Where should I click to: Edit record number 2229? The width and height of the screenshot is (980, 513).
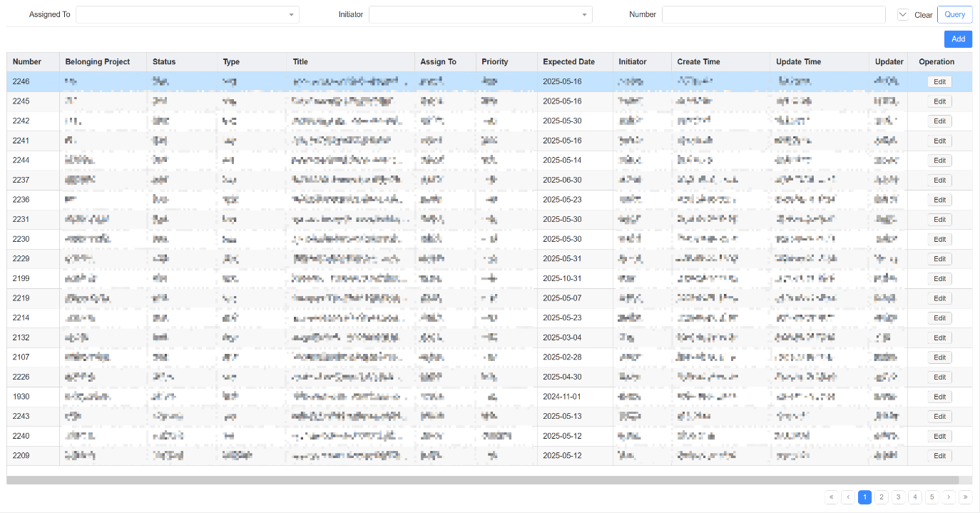click(939, 259)
